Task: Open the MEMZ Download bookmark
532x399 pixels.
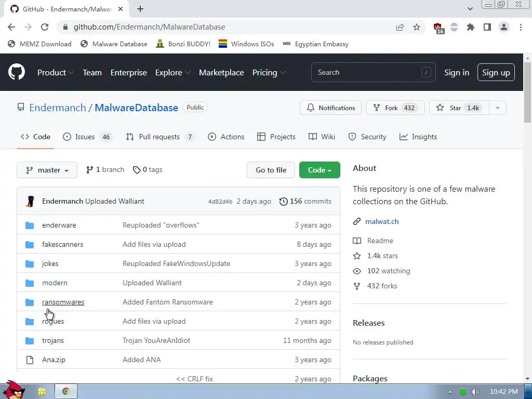Action: click(x=39, y=44)
